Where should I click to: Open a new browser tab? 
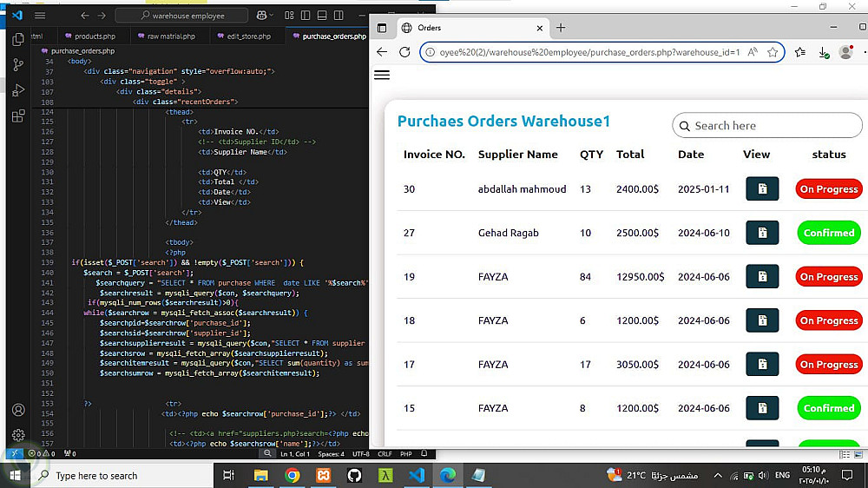click(x=561, y=28)
